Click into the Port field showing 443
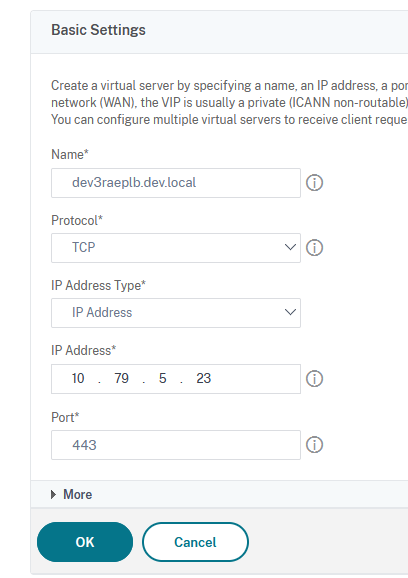 pos(176,445)
